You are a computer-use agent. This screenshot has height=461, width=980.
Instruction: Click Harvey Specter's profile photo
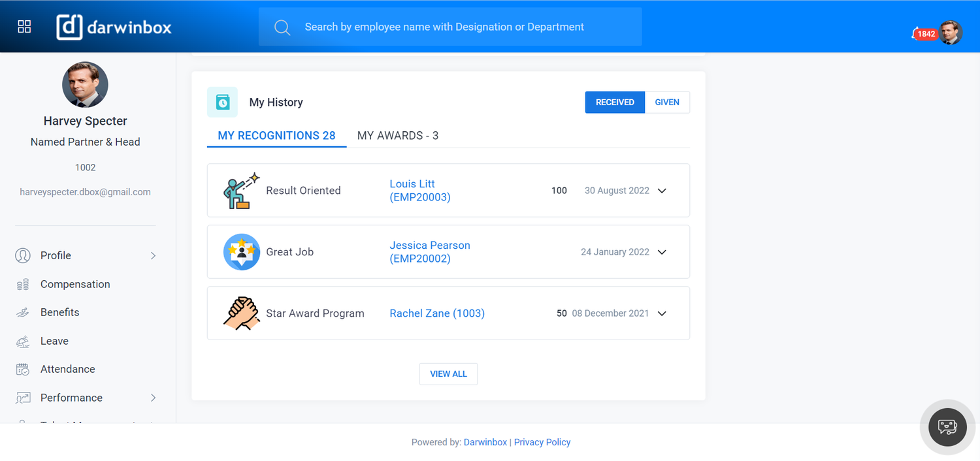pos(85,84)
